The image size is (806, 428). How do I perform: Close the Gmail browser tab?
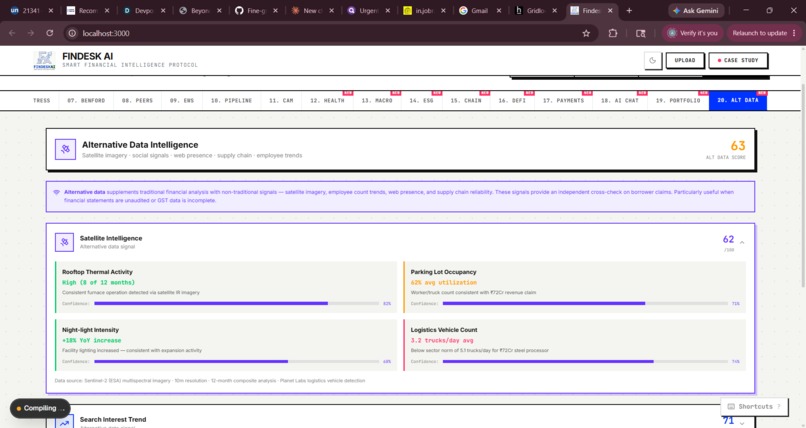point(499,11)
